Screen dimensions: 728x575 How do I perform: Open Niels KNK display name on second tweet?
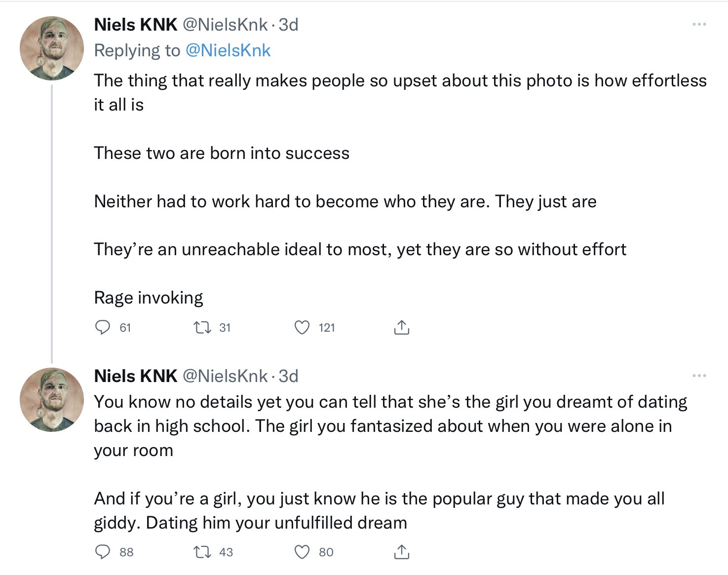click(135, 376)
